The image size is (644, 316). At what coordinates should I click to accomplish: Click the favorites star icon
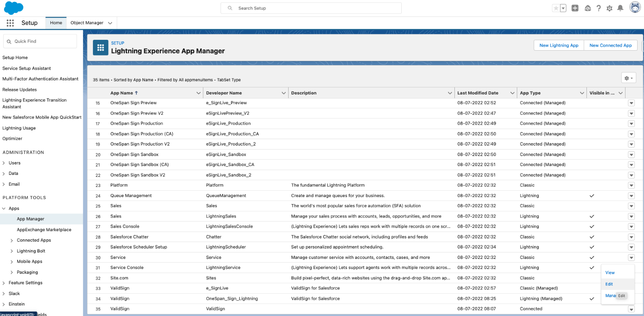(556, 8)
